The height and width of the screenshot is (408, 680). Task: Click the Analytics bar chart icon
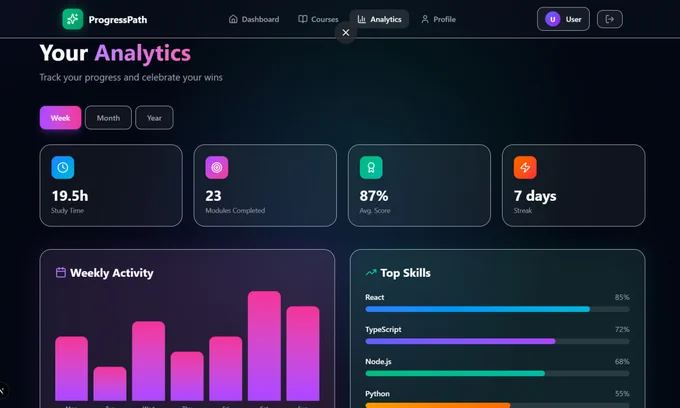[x=362, y=19]
